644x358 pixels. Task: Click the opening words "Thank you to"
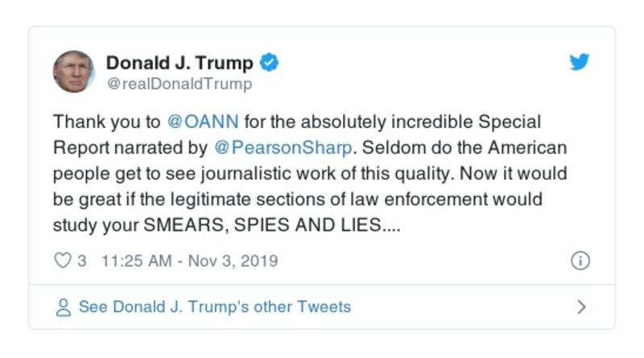(x=106, y=122)
